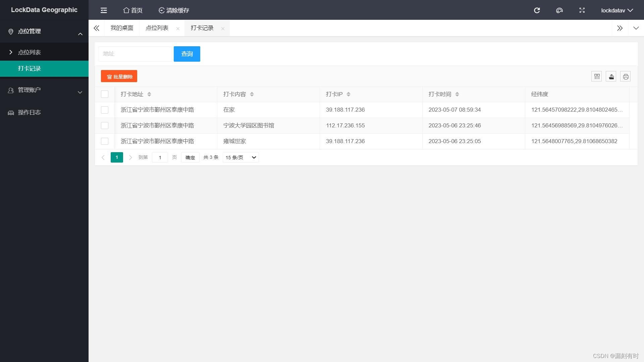Select the second row checkbox
Viewport: 644px width, 362px height.
[x=105, y=126]
